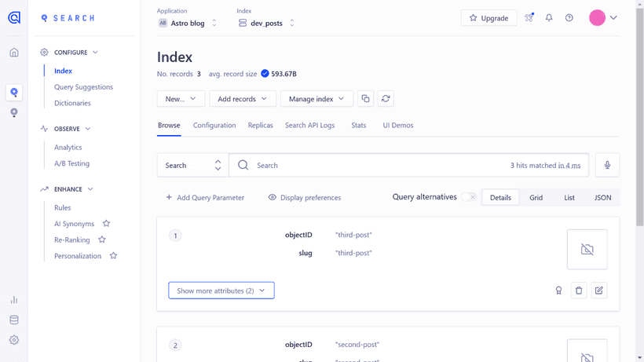Open Display preferences with eye icon
Image resolution: width=644 pixels, height=362 pixels.
[x=305, y=197]
